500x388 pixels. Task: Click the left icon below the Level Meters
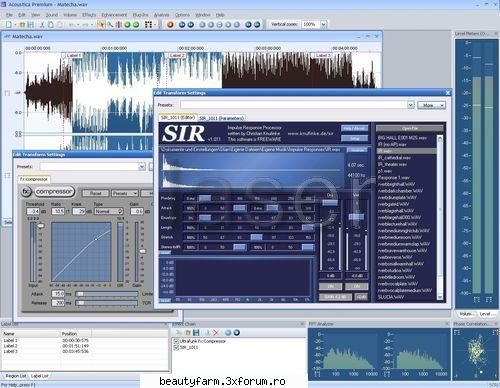(477, 299)
